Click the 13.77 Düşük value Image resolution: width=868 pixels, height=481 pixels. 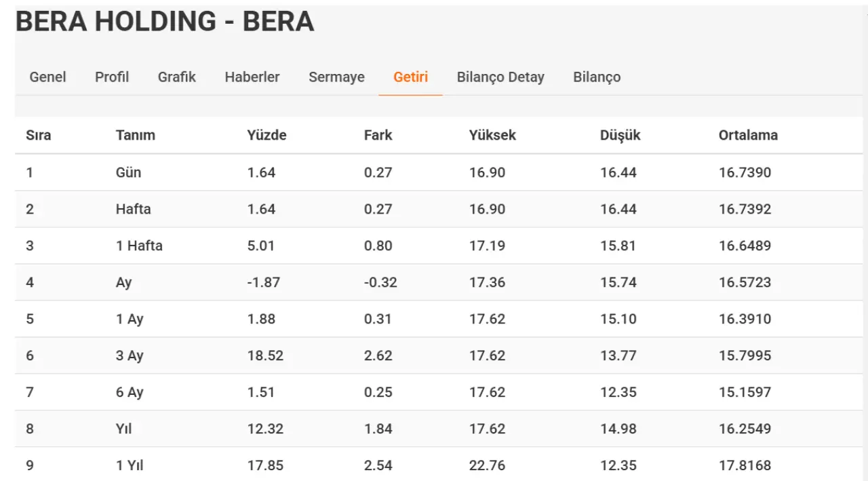click(618, 355)
